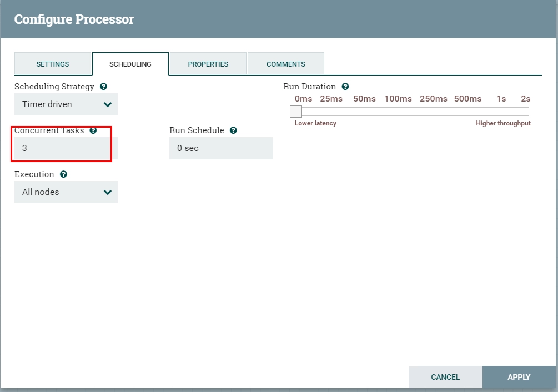This screenshot has width=558, height=392.
Task: Open the All nodes execution dropdown
Action: pos(66,192)
